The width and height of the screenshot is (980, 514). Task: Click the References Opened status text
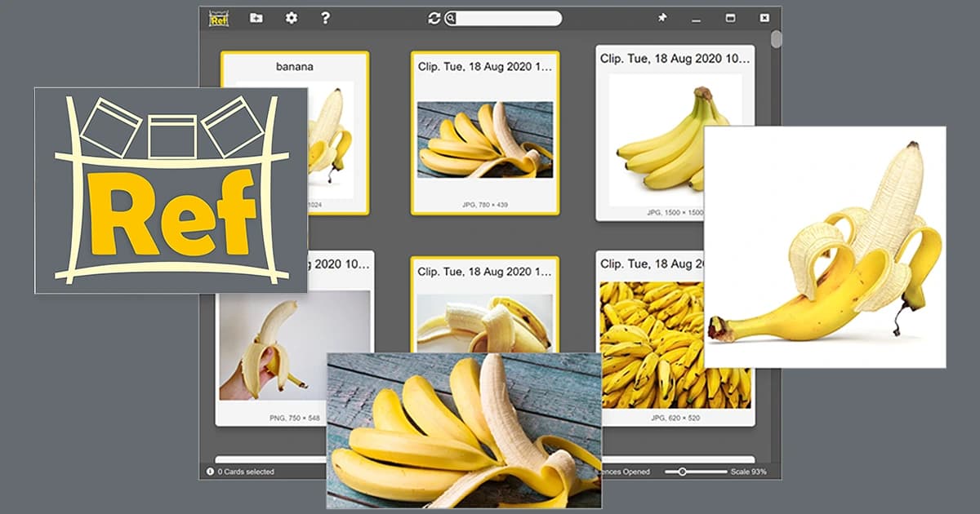[x=627, y=472]
